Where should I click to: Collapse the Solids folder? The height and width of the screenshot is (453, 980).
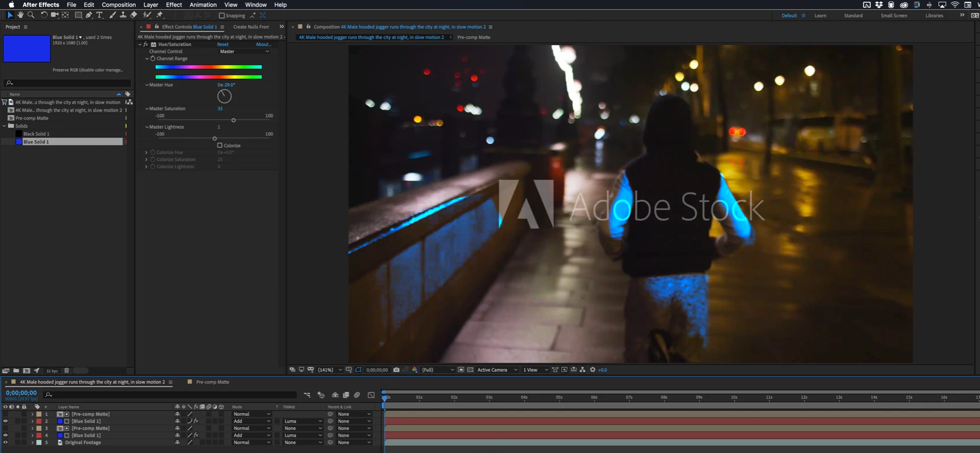pos(5,126)
